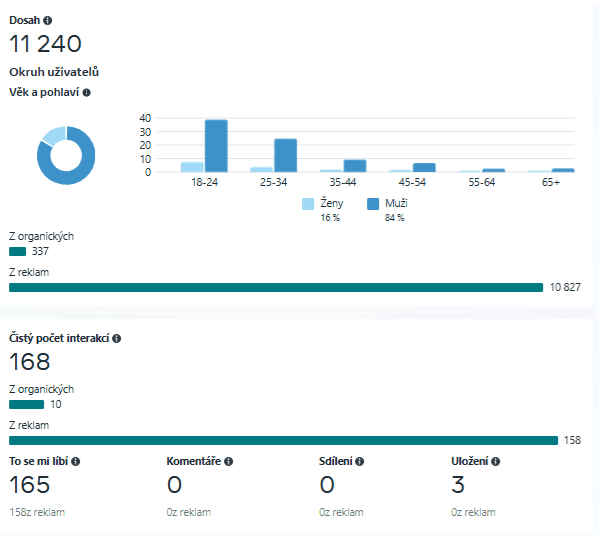
Task: Click the Z organických interactions bar
Action: [26, 405]
